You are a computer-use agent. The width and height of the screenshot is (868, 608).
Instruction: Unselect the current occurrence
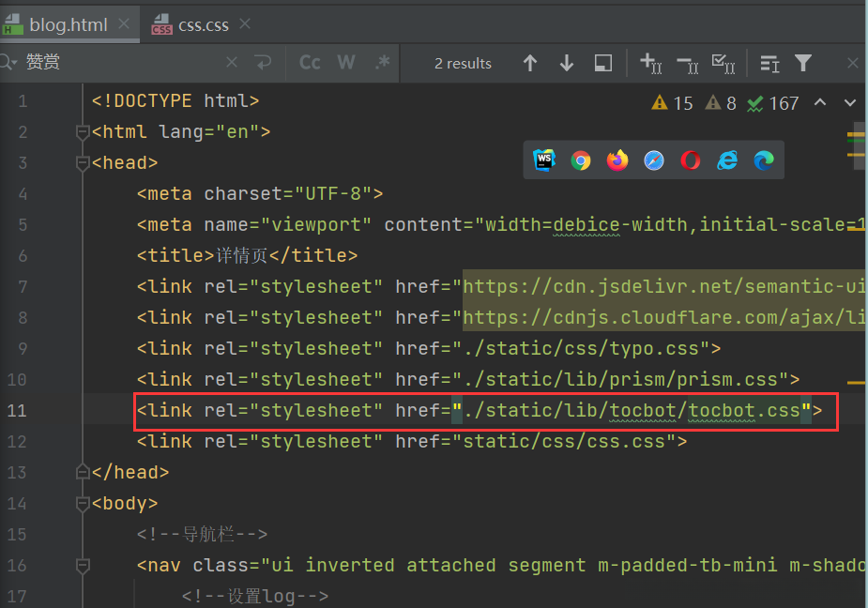pos(688,64)
